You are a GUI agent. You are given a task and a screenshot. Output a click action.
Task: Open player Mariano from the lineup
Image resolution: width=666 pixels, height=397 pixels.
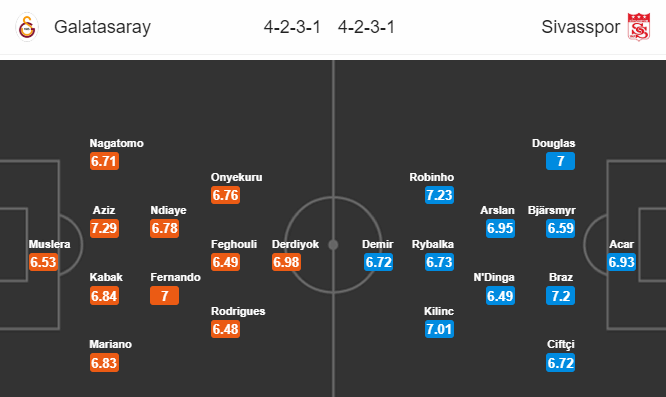click(x=110, y=344)
